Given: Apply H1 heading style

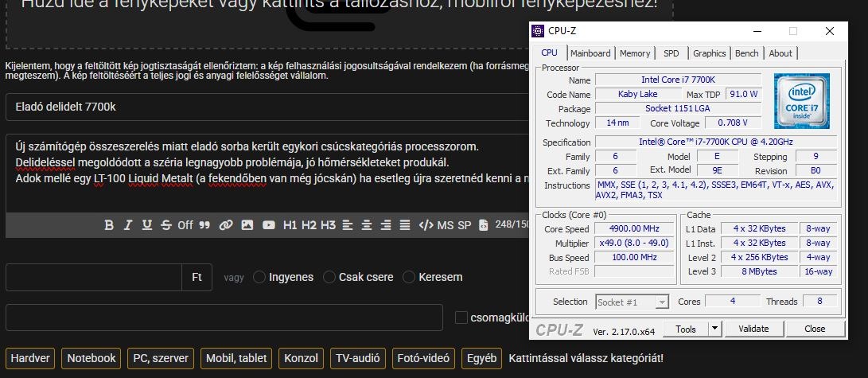Looking at the screenshot, I should pyautogui.click(x=290, y=225).
